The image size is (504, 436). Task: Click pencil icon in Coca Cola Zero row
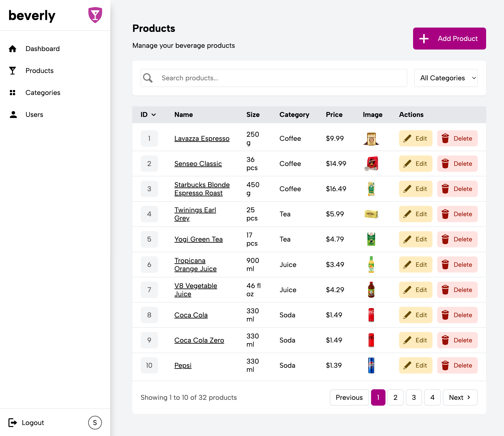407,340
